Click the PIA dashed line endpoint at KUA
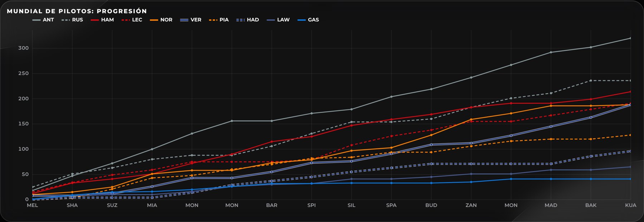The width and height of the screenshot is (644, 222). coord(630,135)
